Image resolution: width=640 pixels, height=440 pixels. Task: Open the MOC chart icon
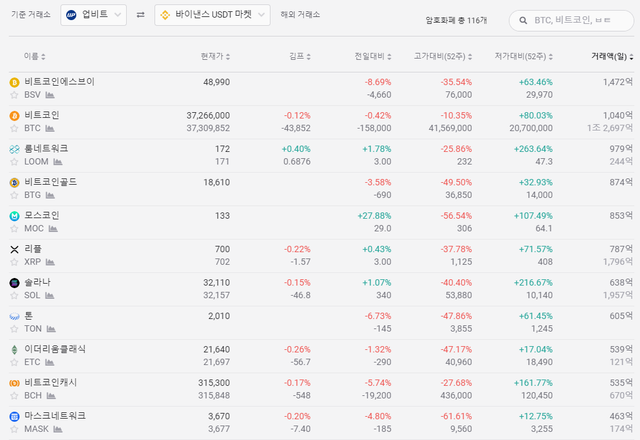point(53,229)
